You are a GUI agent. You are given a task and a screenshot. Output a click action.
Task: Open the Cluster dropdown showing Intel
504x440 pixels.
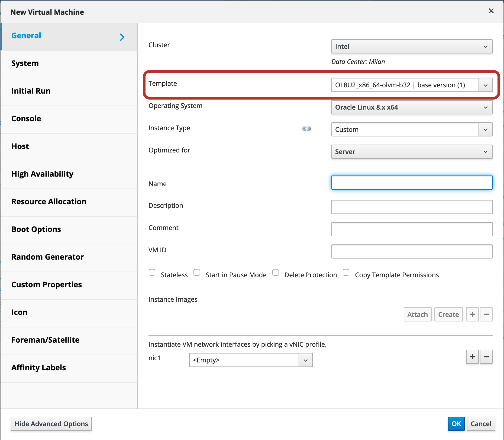pos(412,46)
